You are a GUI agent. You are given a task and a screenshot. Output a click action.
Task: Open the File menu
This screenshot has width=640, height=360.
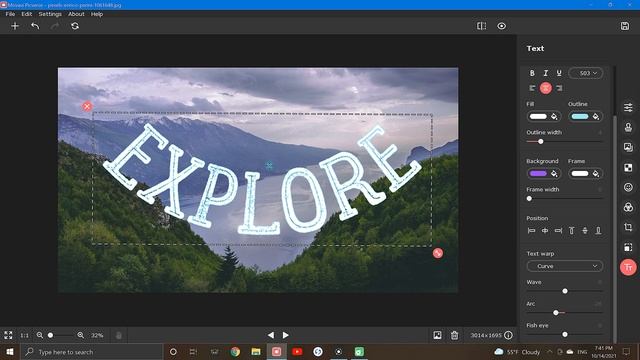[x=10, y=14]
